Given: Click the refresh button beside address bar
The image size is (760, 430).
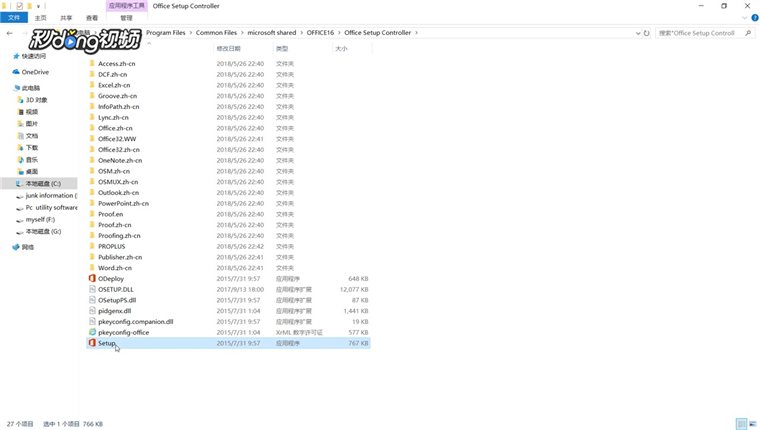Looking at the screenshot, I should pyautogui.click(x=647, y=33).
